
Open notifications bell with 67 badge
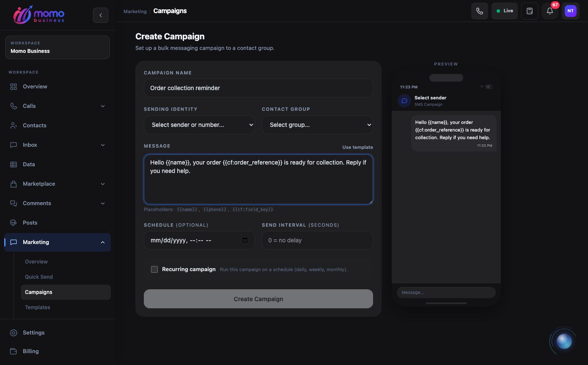(550, 11)
